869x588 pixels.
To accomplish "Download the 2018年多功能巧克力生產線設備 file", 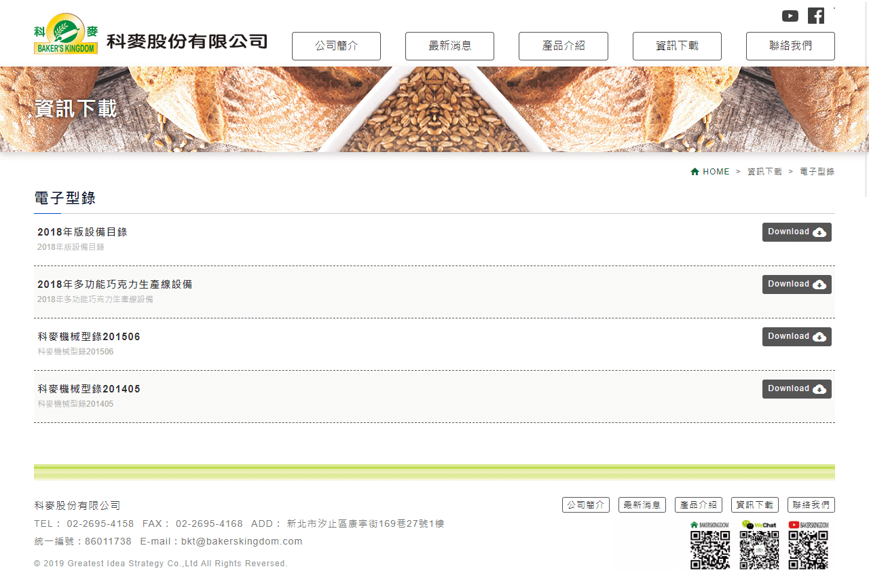I will coord(797,284).
